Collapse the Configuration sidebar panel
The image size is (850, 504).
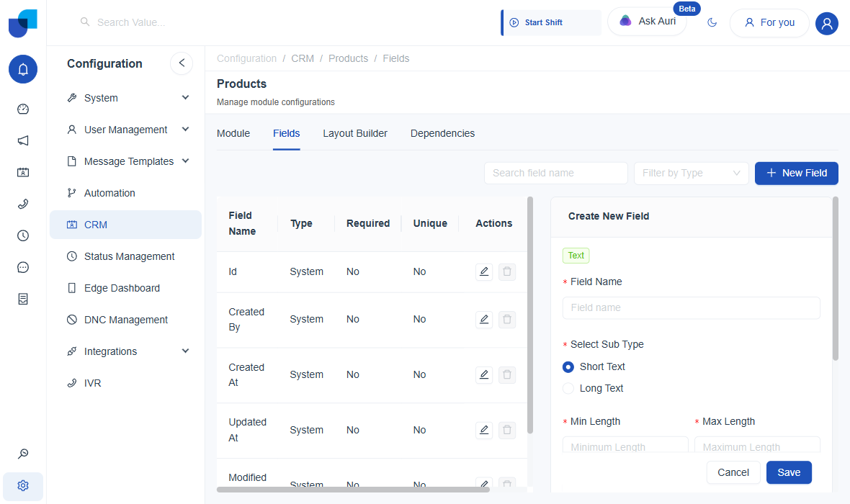(x=182, y=63)
